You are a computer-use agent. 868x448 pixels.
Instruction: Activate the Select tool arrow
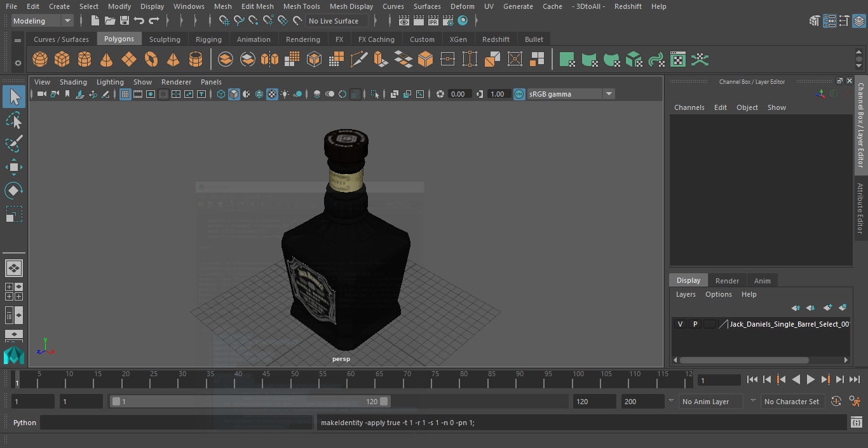pos(14,97)
